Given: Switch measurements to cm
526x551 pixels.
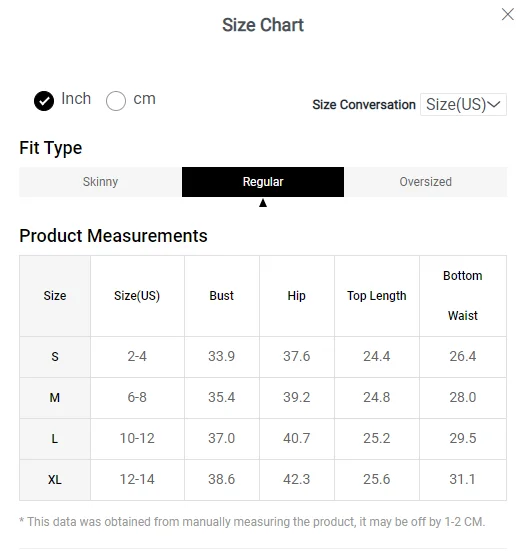Looking at the screenshot, I should [x=116, y=101].
